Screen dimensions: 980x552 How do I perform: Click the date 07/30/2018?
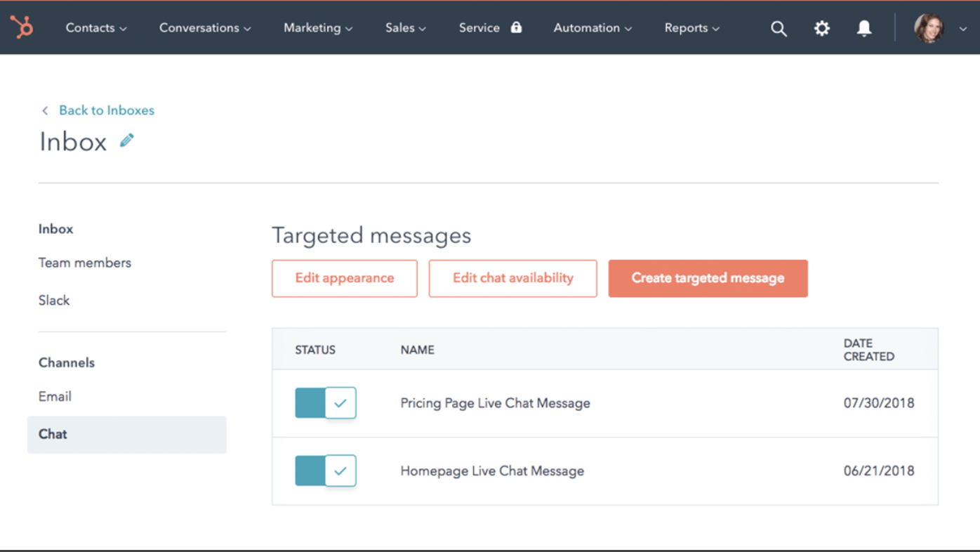pos(879,403)
